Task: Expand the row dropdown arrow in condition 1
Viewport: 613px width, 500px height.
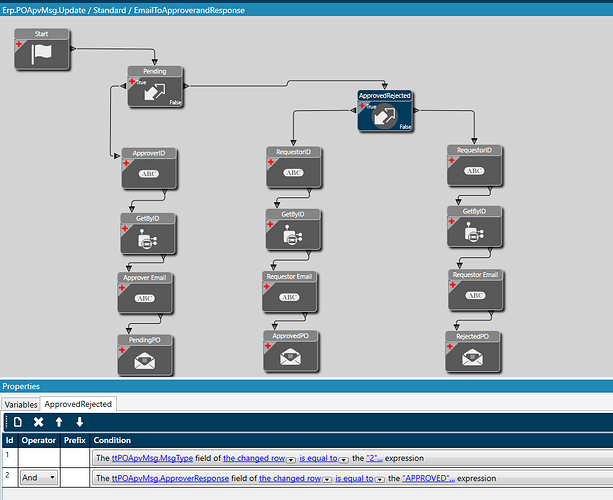Action: 291,460
